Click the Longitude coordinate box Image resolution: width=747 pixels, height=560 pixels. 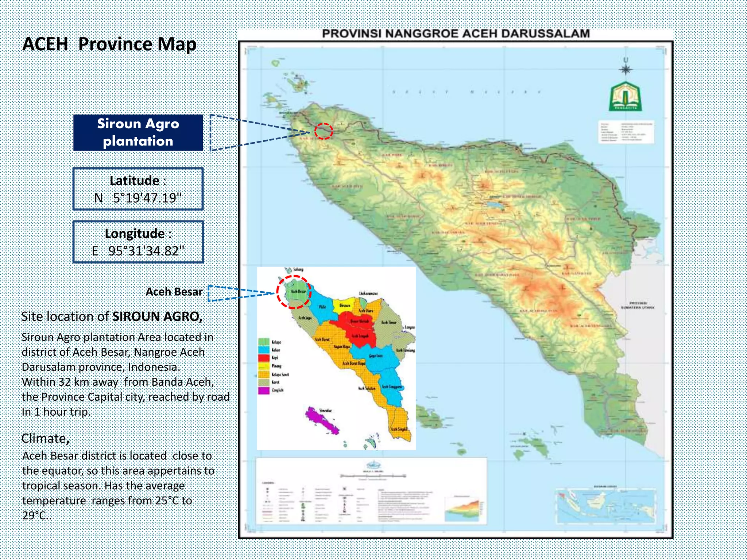point(138,242)
